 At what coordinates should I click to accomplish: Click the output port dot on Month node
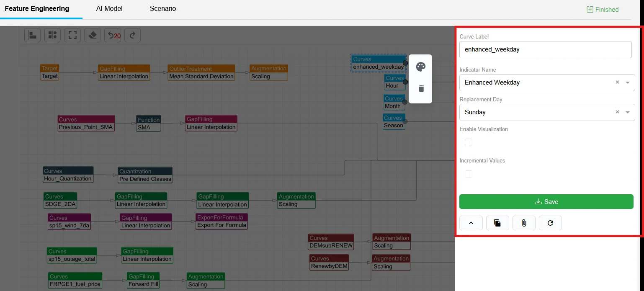tap(405, 102)
